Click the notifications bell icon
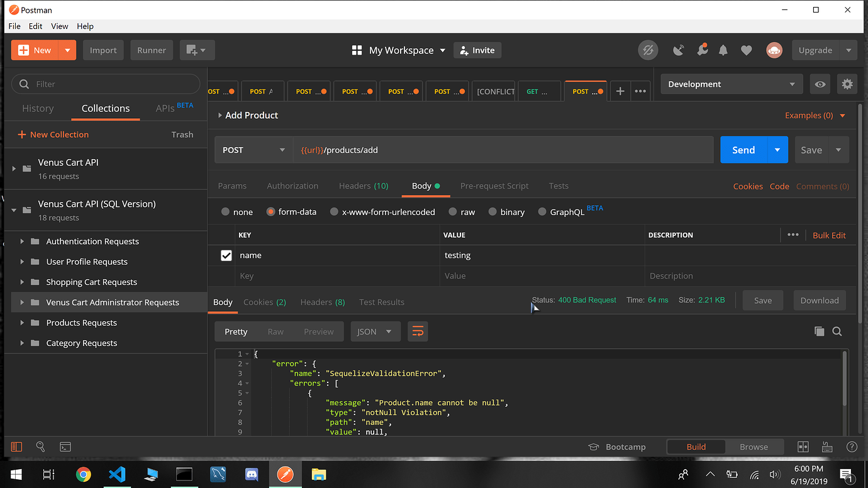868x488 pixels. [x=723, y=50]
